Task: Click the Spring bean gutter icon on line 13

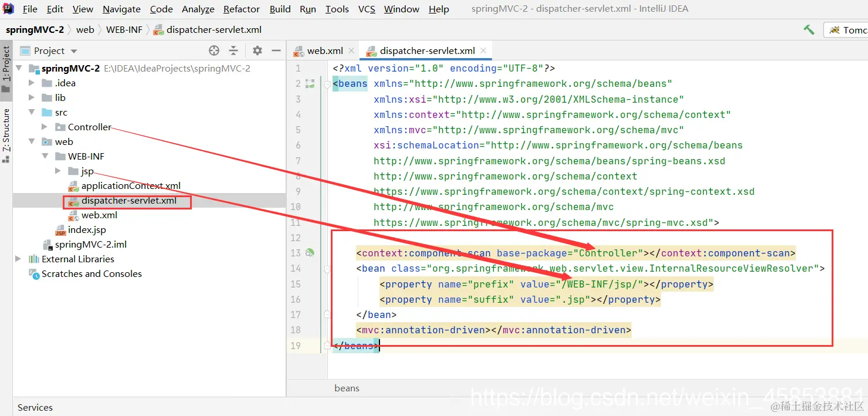Action: pyautogui.click(x=310, y=253)
